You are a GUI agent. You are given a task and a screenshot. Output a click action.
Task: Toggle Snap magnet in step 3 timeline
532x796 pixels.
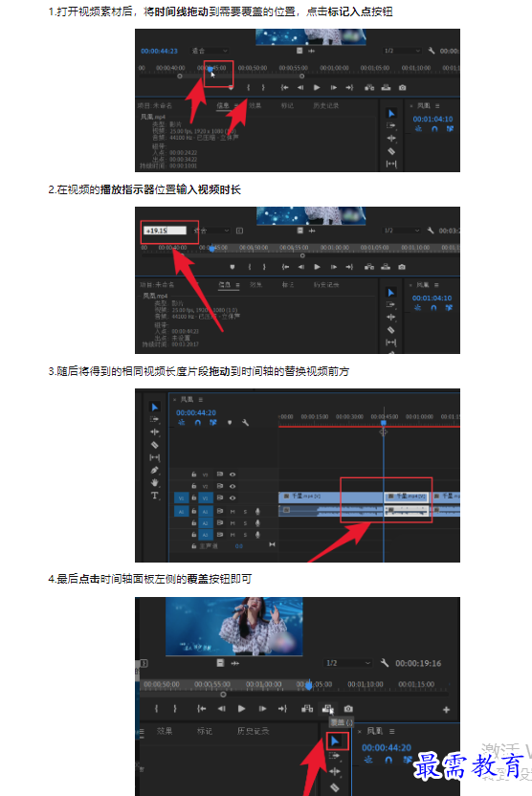197,422
